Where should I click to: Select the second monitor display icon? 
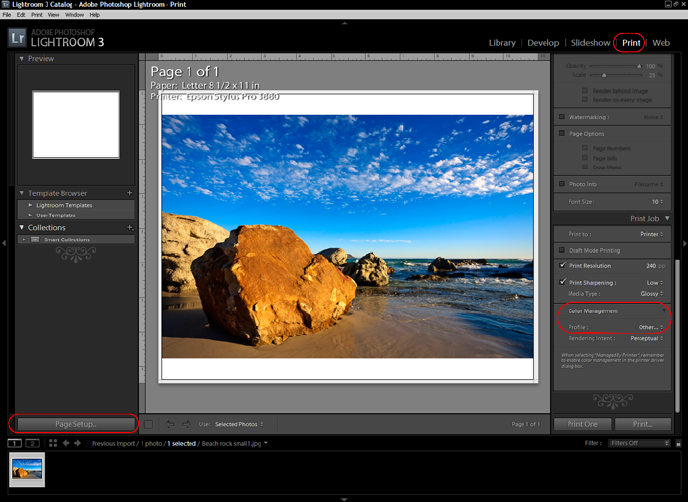[x=32, y=443]
